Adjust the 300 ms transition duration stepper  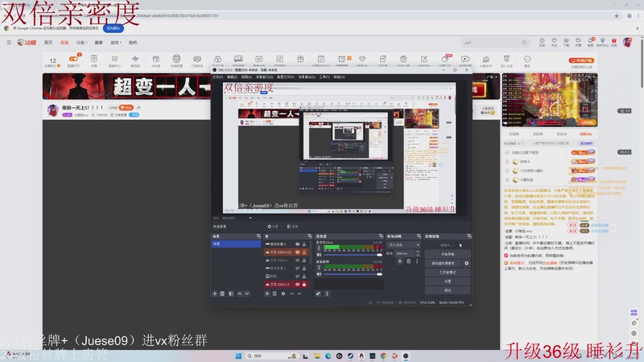[x=418, y=253]
